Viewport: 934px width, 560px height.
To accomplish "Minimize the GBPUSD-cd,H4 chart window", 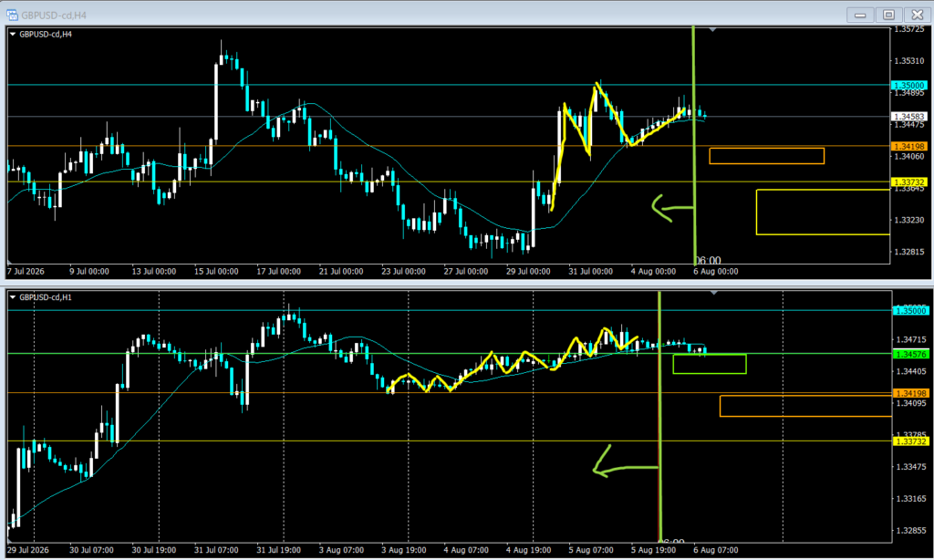I will (860, 15).
